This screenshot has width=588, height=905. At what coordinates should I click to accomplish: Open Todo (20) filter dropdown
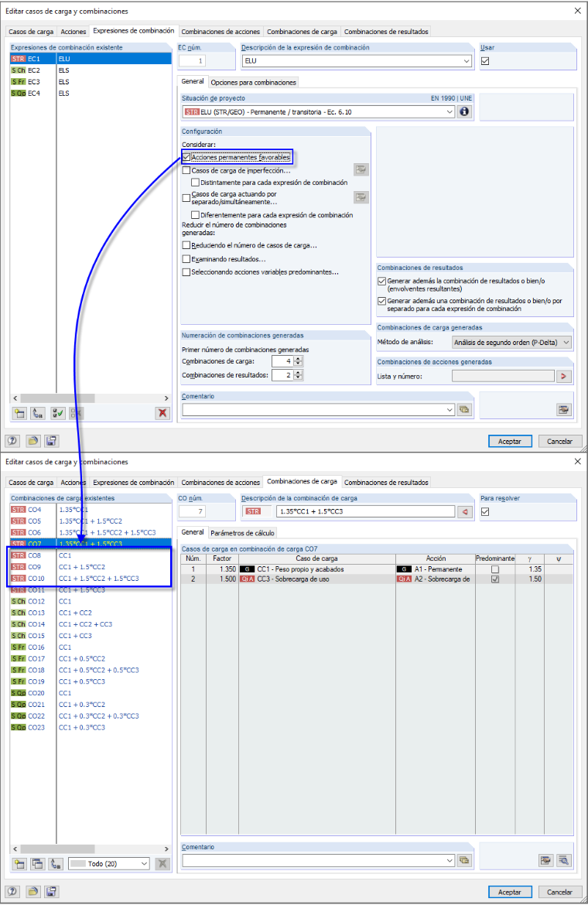pos(144,863)
